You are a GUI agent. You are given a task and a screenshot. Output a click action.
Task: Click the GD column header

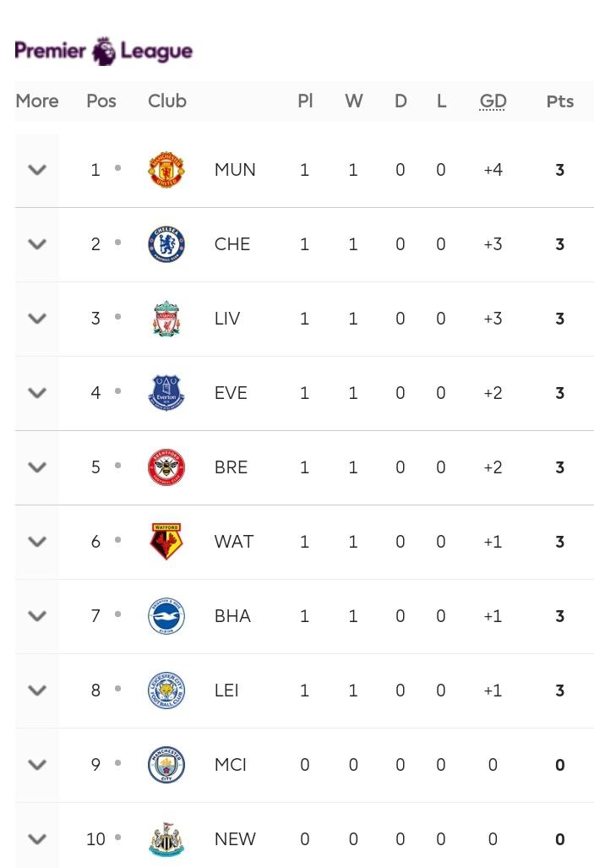coord(493,101)
